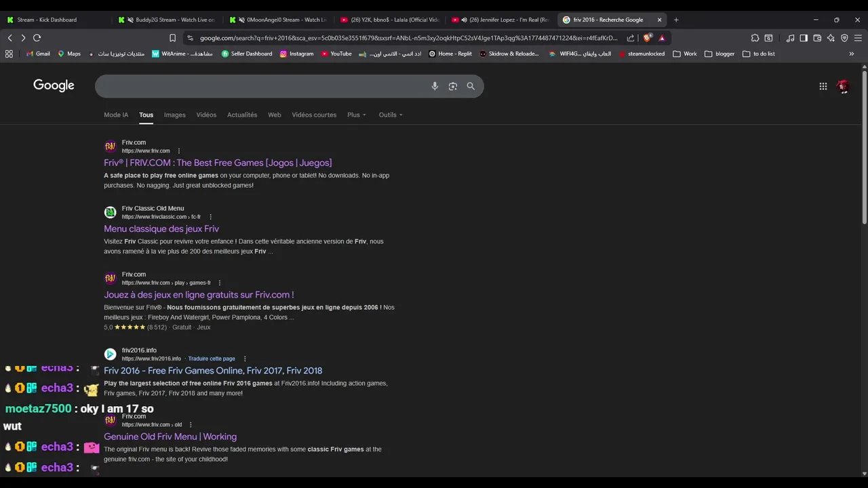
Task: Search by image with Google Lens icon
Action: tap(453, 86)
